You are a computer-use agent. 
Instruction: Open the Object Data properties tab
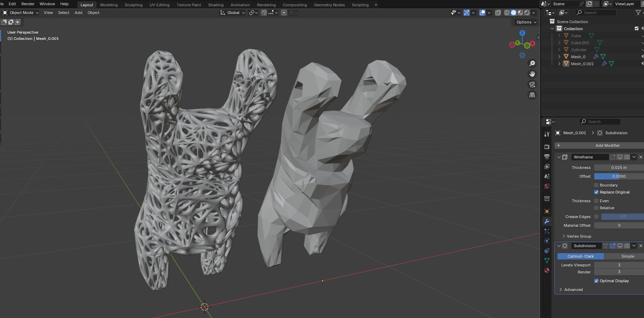coord(547,261)
